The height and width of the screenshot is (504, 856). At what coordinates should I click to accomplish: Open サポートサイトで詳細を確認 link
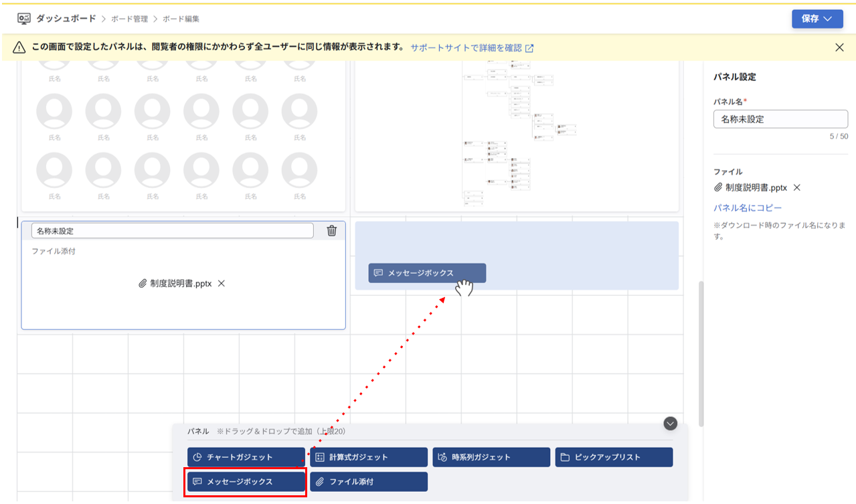point(475,47)
